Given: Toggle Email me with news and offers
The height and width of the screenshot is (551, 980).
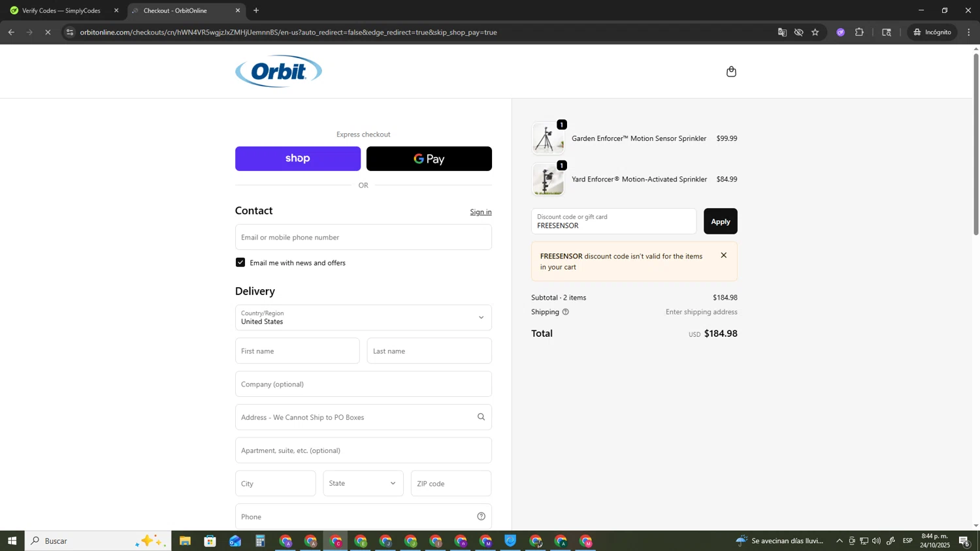Looking at the screenshot, I should coord(240,262).
